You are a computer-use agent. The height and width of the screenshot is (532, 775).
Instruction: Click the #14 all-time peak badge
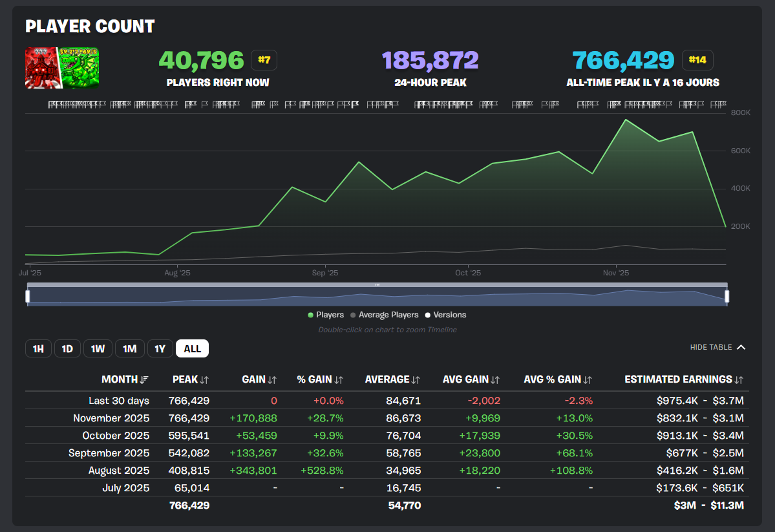(x=697, y=60)
